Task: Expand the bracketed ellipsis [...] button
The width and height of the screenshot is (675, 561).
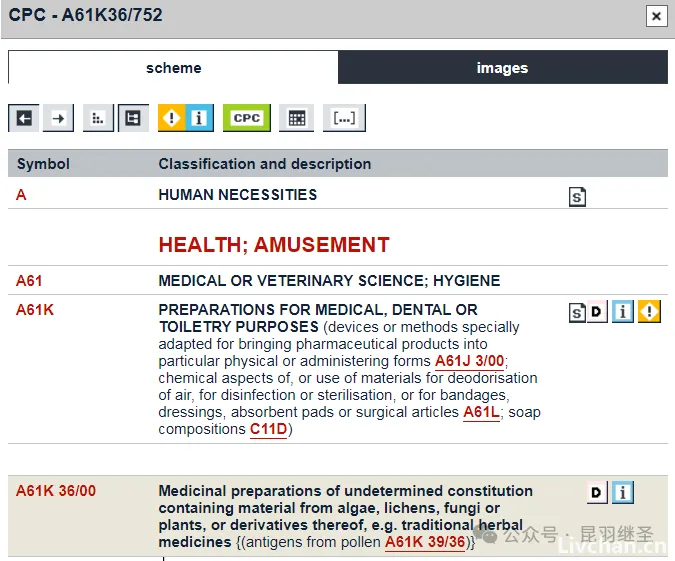Action: (x=344, y=118)
